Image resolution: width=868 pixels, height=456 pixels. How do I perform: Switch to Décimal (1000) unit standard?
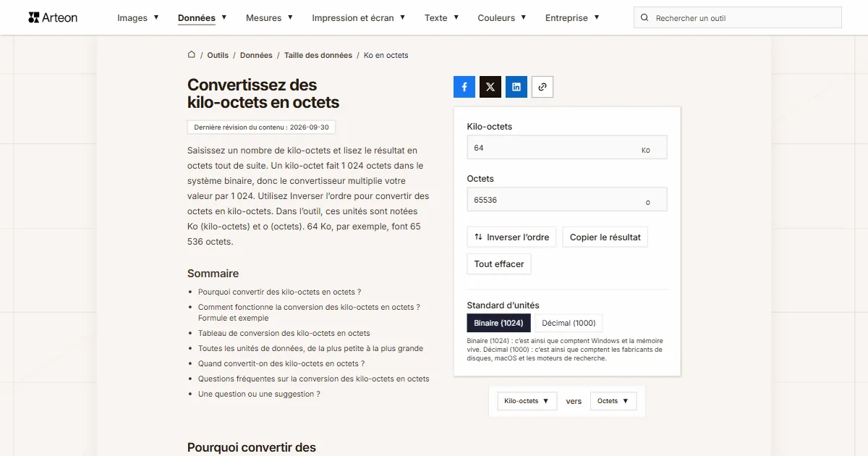(569, 323)
